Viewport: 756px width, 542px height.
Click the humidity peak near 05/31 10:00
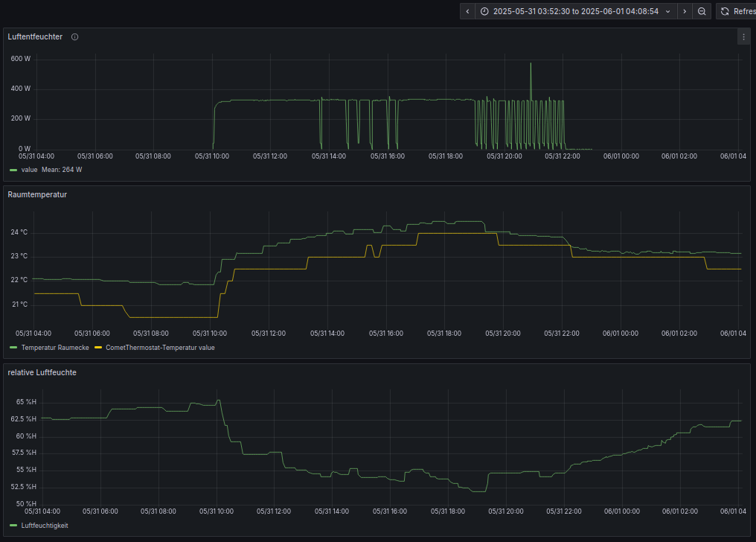point(219,401)
